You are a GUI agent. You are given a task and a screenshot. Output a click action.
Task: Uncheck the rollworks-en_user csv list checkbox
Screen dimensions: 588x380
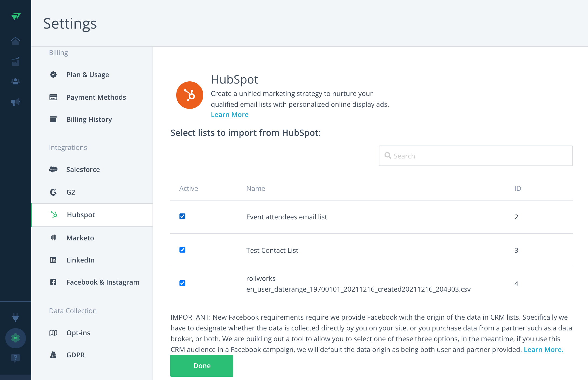(182, 283)
